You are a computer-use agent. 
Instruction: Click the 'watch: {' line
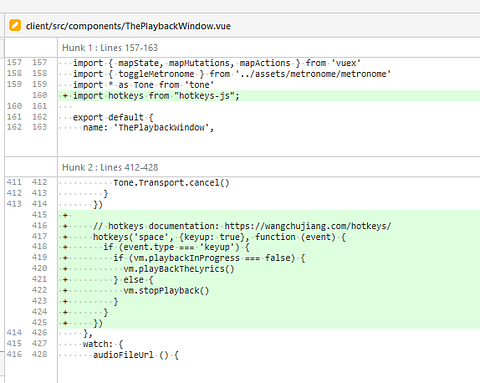pos(103,344)
